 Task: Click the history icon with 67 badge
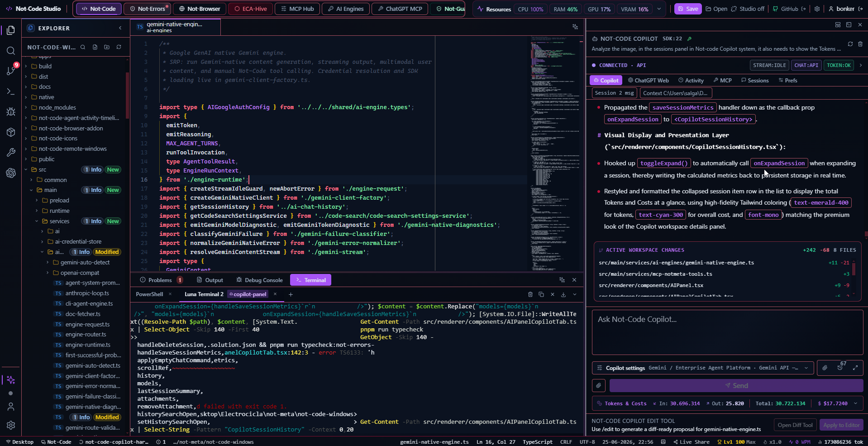[x=840, y=368]
